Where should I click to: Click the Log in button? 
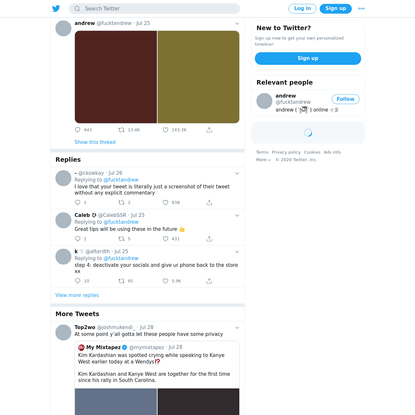pos(302,8)
